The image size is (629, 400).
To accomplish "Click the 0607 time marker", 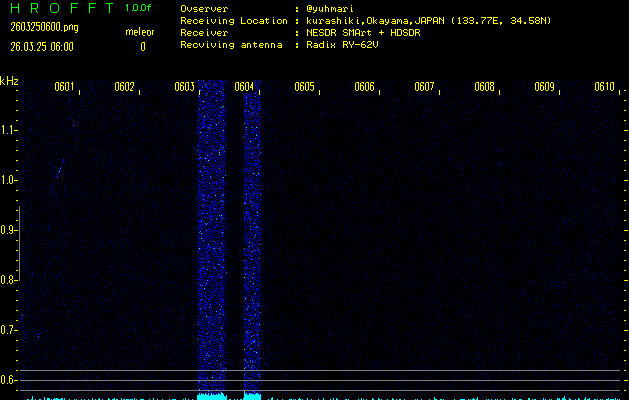I will [x=424, y=87].
